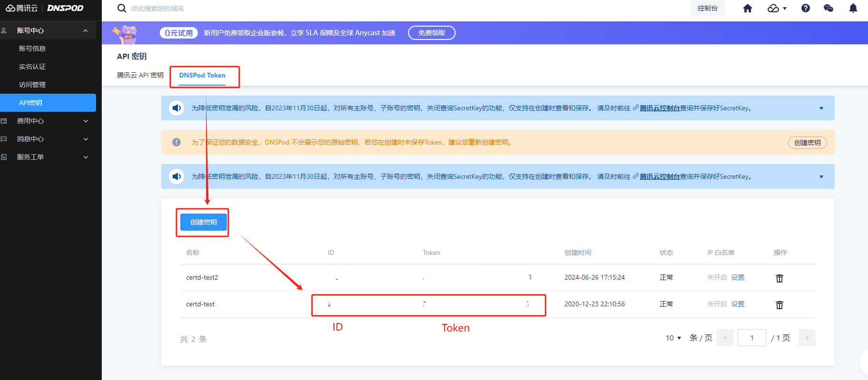The image size is (868, 380).
Task: Open 访问管理 in the sidebar
Action: click(32, 85)
